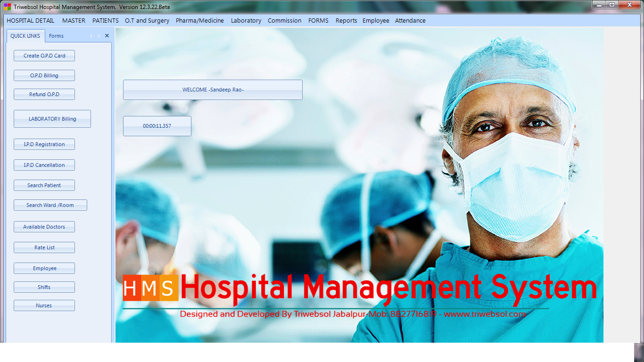Image resolution: width=644 pixels, height=362 pixels.
Task: Click the left scroll arrow beside the Forms tab
Action: [x=91, y=35]
